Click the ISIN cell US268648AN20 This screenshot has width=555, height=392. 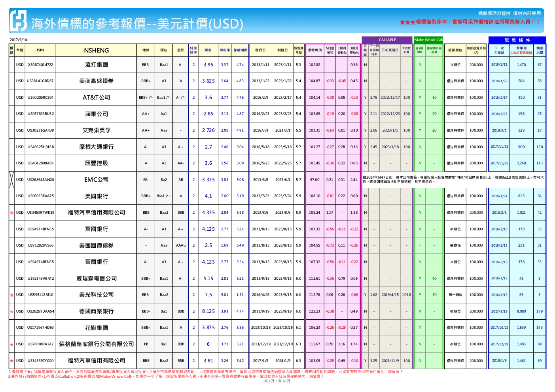(40, 180)
